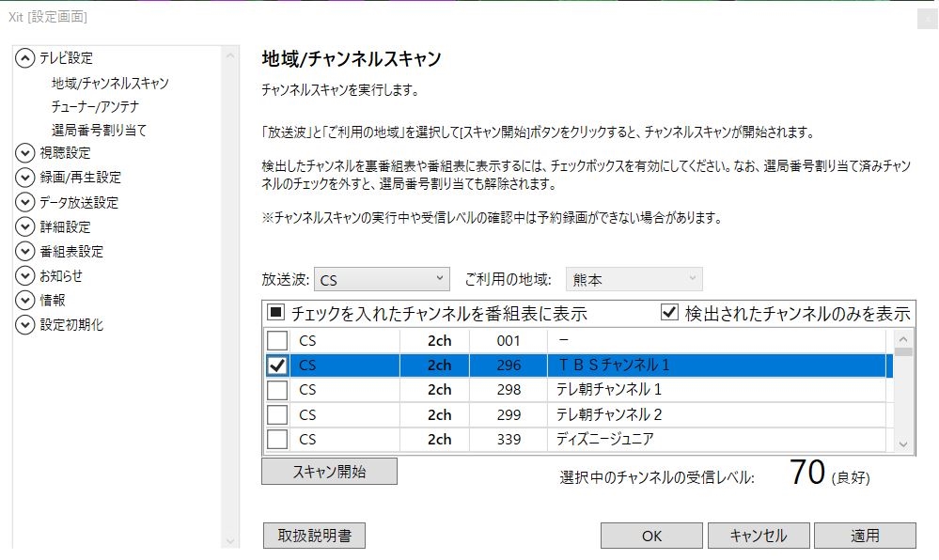Check the box for channel 001

[x=276, y=340]
